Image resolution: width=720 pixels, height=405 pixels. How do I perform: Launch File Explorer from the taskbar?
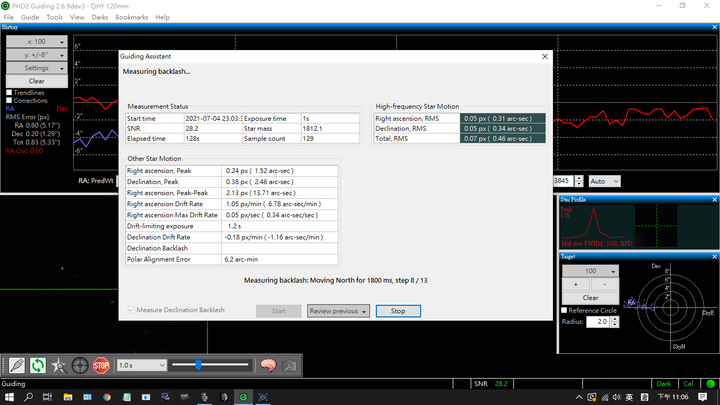(68, 397)
